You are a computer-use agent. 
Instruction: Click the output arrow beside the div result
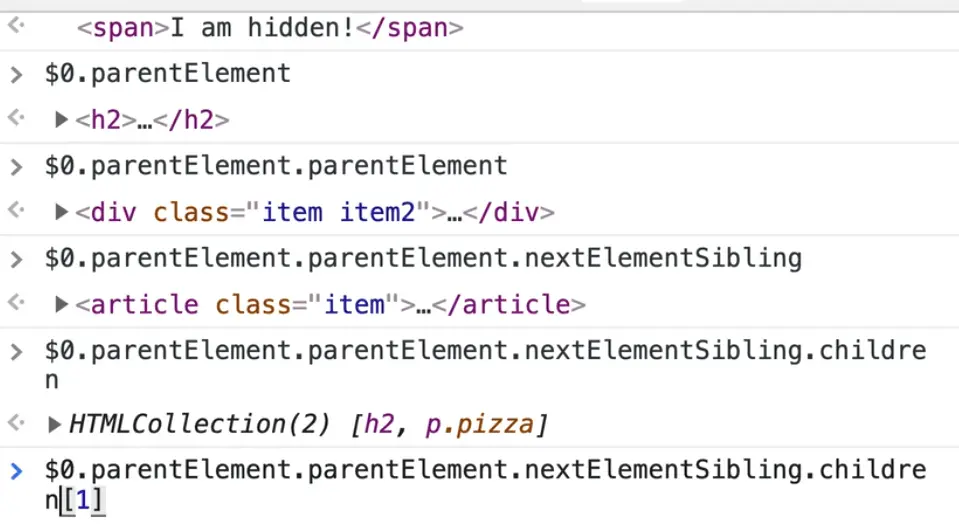(15, 212)
